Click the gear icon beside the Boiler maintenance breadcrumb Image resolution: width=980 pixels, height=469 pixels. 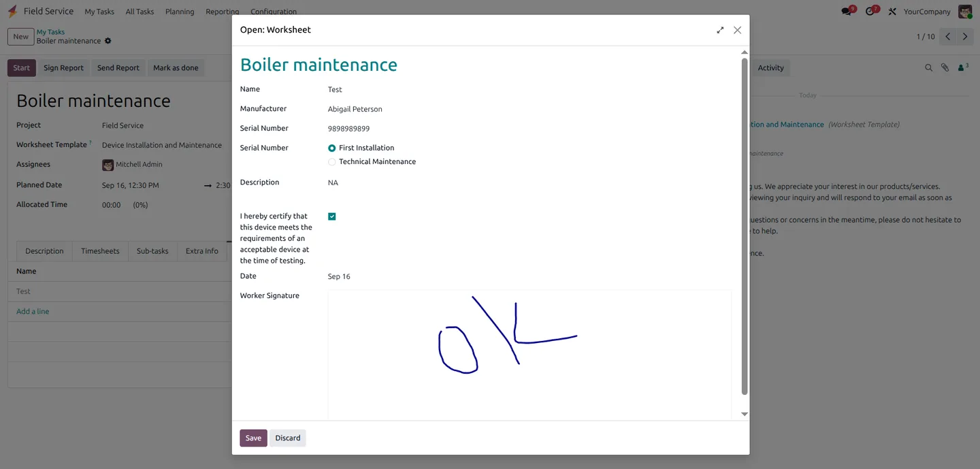(108, 41)
